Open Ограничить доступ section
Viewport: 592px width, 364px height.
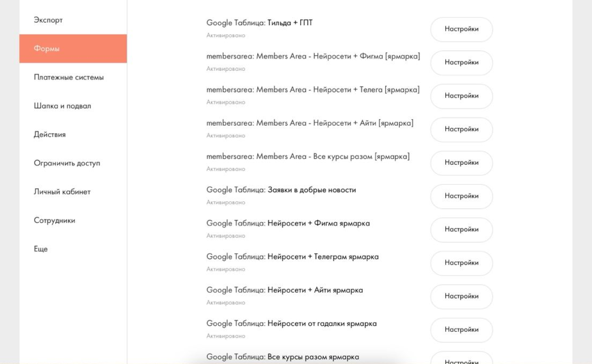(67, 164)
